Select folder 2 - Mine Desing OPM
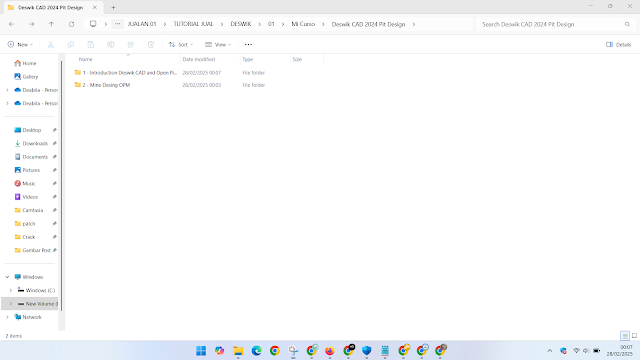 (x=102, y=85)
